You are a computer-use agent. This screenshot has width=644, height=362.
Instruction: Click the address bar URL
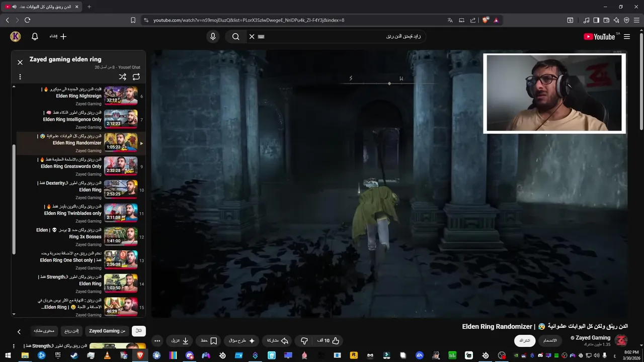(x=249, y=20)
